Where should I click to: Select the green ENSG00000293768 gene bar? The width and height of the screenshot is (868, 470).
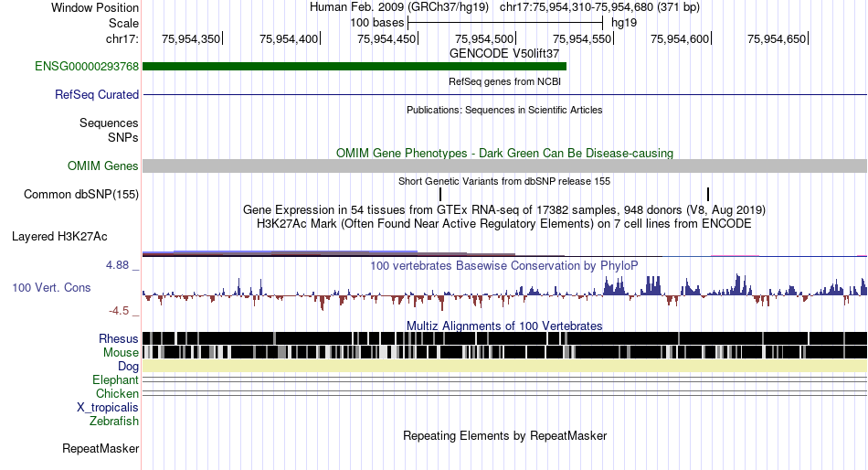[355, 67]
